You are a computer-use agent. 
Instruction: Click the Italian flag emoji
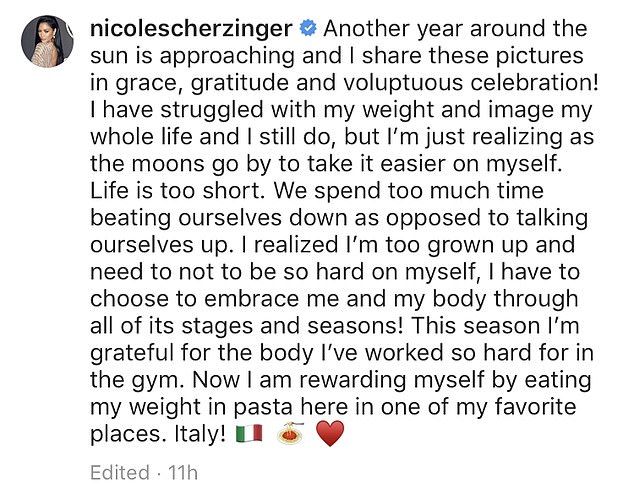pos(248,436)
